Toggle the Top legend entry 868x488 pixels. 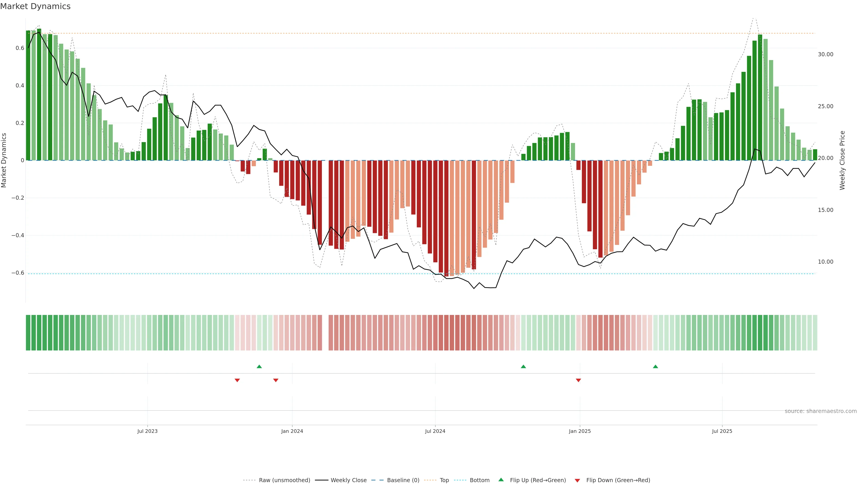(444, 480)
